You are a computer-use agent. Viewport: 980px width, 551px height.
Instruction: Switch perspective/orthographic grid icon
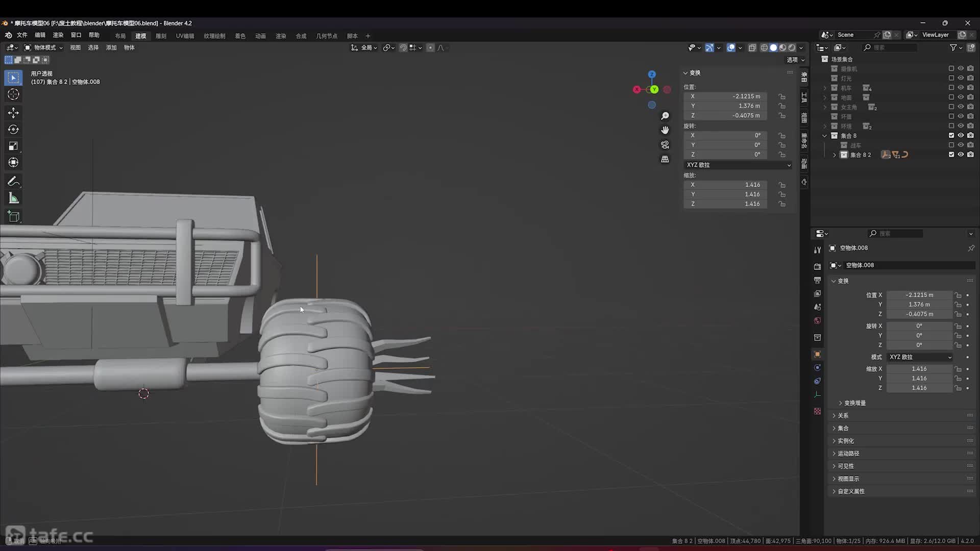point(665,159)
